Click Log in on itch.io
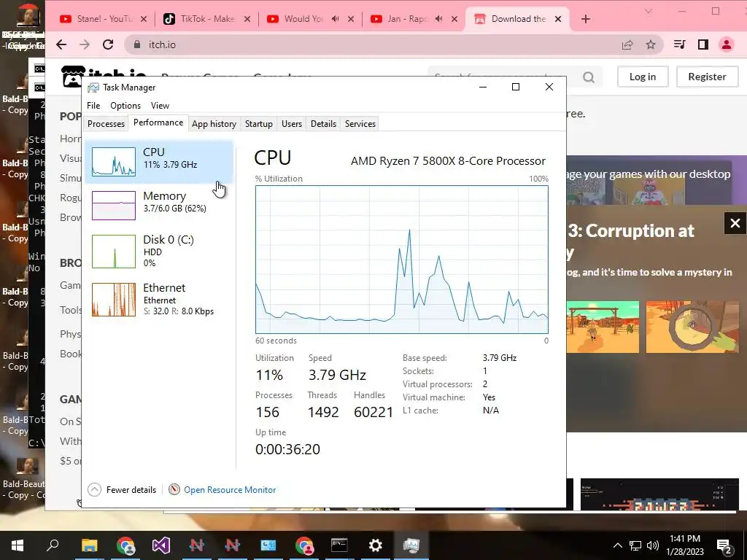The width and height of the screenshot is (747, 560). tap(643, 77)
